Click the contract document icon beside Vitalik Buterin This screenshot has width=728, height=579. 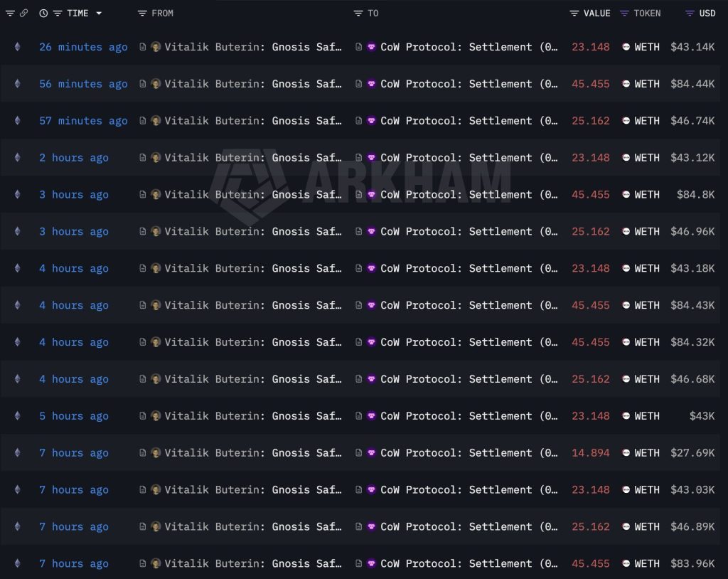pos(141,47)
